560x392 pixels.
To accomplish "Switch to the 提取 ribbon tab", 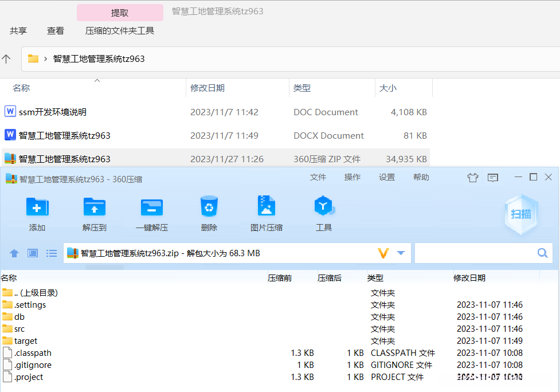I will point(120,13).
